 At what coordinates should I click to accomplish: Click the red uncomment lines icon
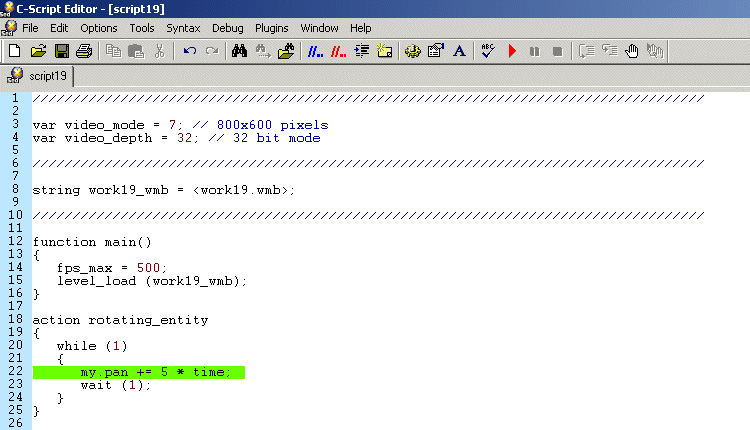click(339, 50)
